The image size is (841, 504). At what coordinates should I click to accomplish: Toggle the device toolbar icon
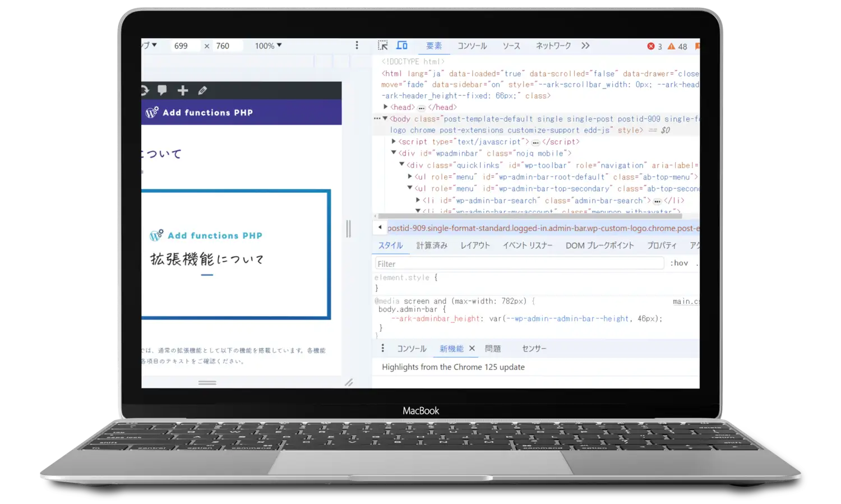pos(402,45)
